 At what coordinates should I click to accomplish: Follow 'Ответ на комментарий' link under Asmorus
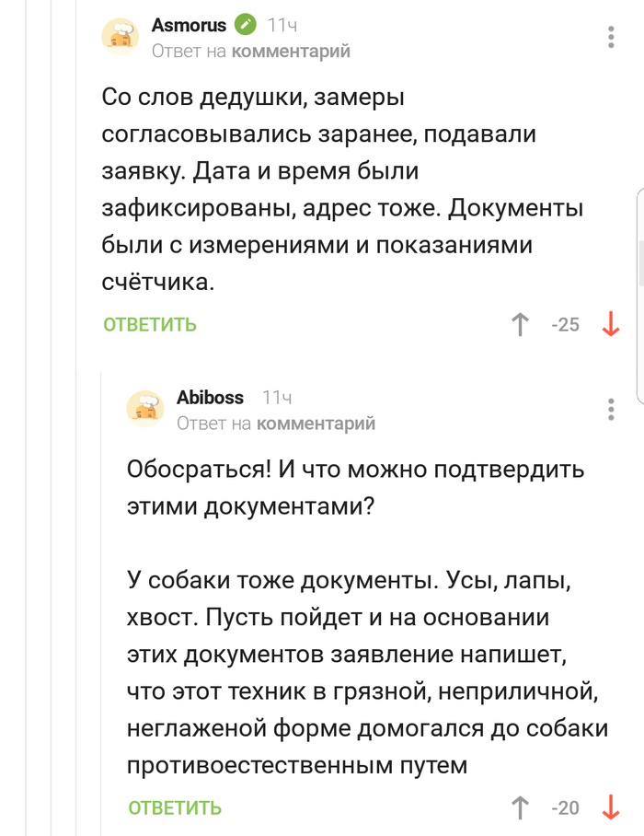click(250, 52)
